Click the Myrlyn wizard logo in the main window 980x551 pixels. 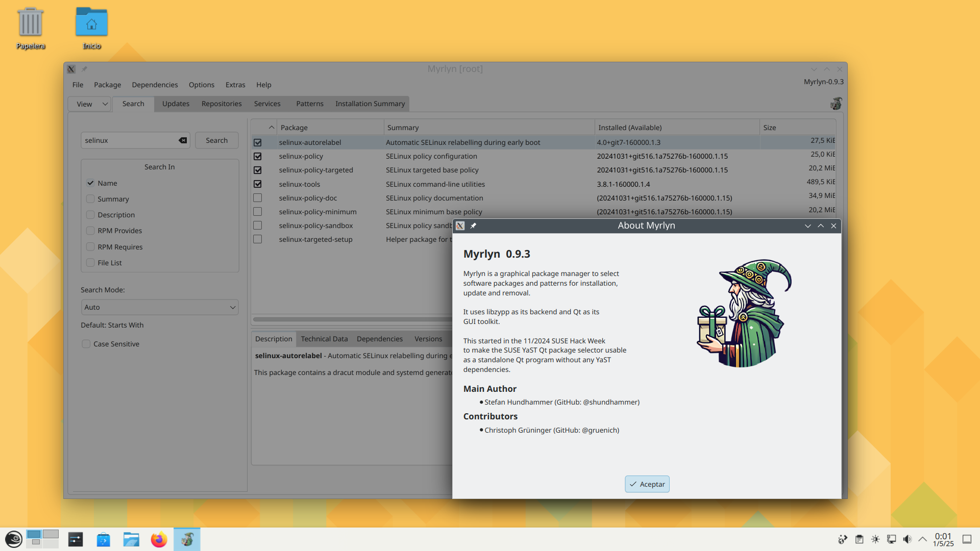[836, 104]
